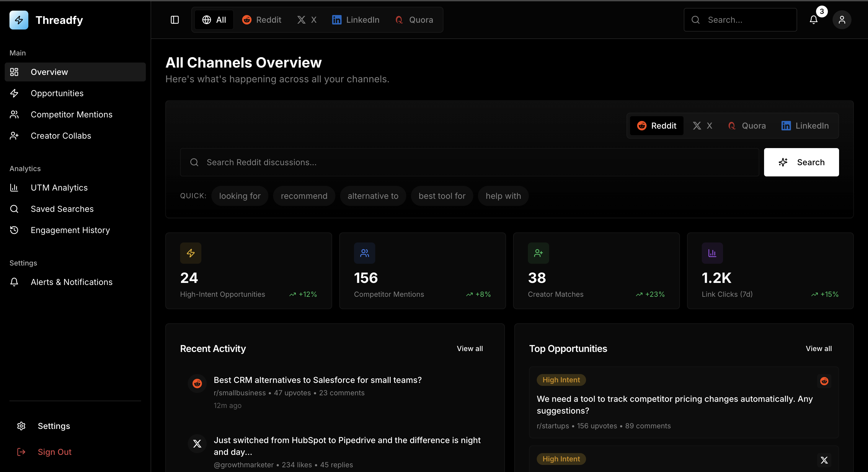868x472 pixels.
Task: Select LinkedIn in search panel platform selector
Action: (805, 126)
